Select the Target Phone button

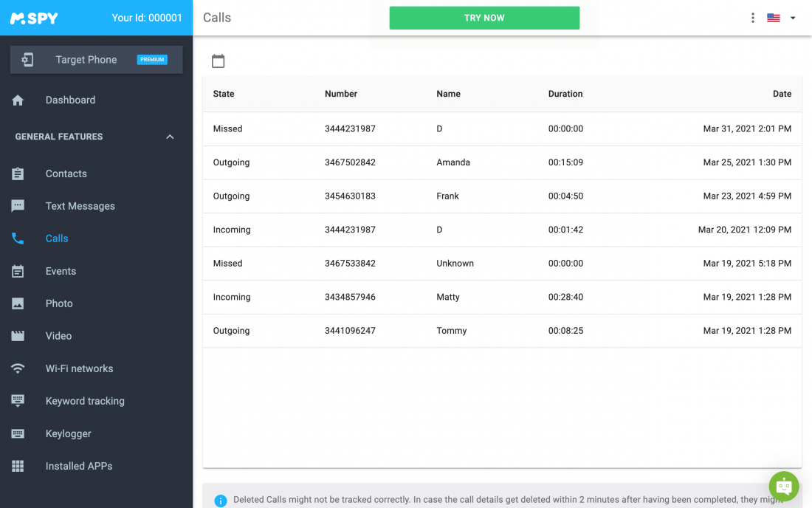tap(96, 60)
